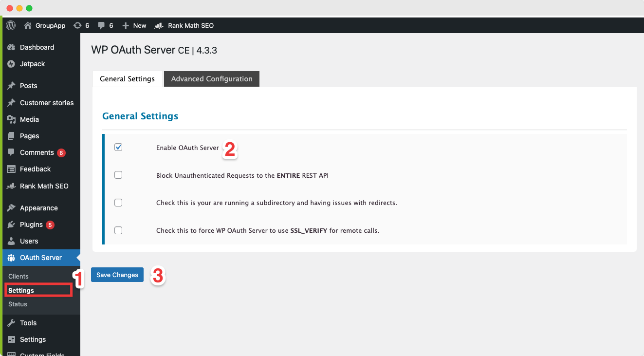The height and width of the screenshot is (356, 644).
Task: Select Settings under OAuth Server
Action: (21, 290)
